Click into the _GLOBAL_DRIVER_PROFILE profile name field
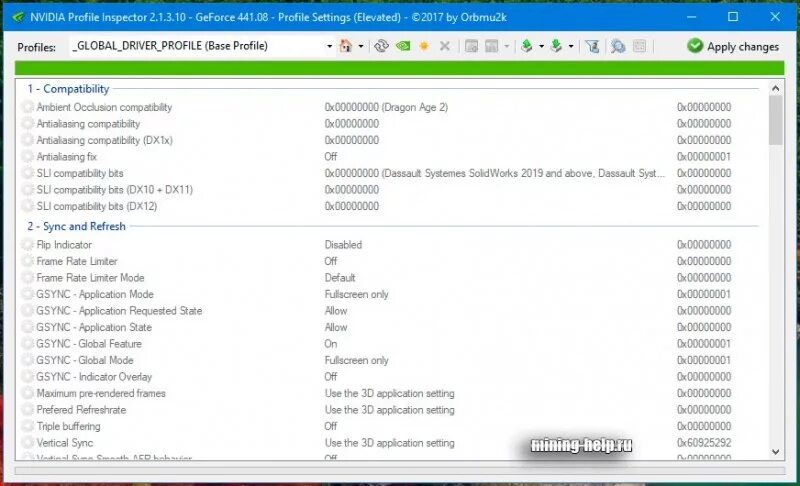 pyautogui.click(x=196, y=46)
